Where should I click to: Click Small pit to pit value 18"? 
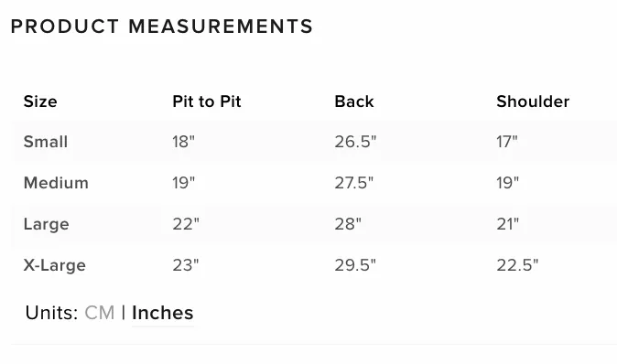pos(183,142)
